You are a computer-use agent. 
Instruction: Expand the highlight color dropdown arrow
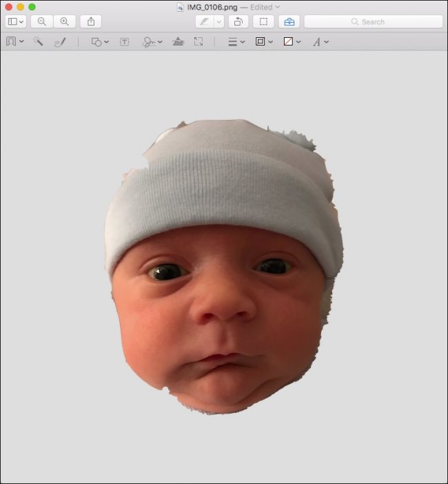[x=218, y=21]
